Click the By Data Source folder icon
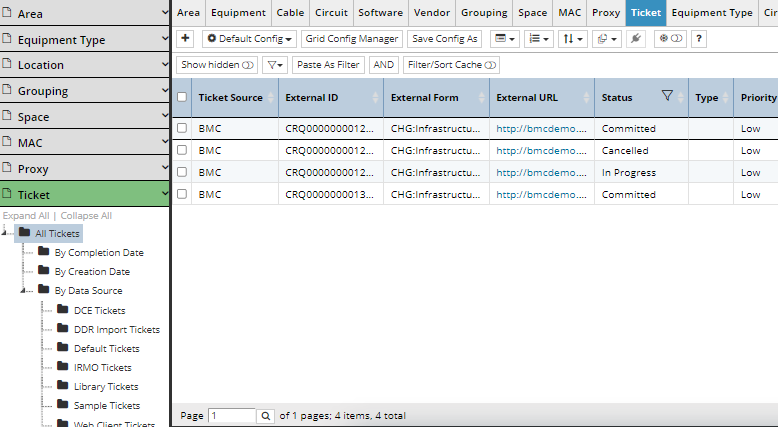 44,289
